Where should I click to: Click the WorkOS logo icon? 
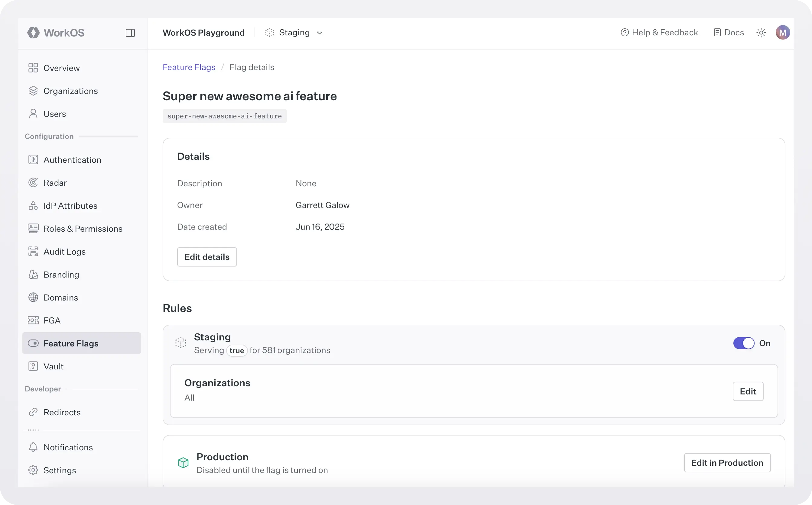tap(33, 32)
